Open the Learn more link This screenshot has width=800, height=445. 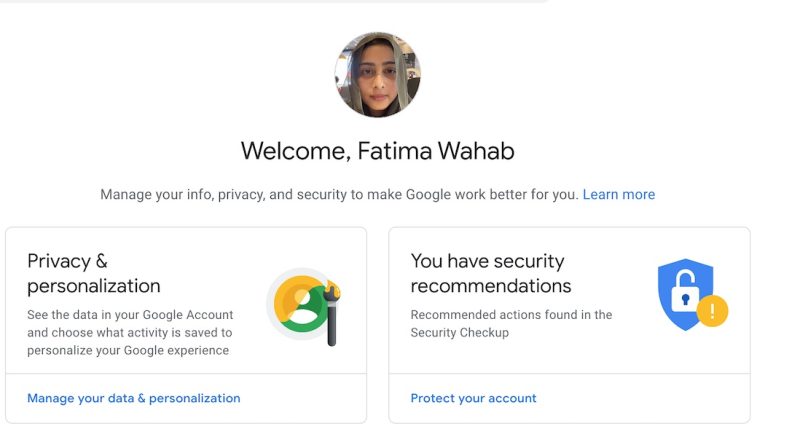click(618, 194)
